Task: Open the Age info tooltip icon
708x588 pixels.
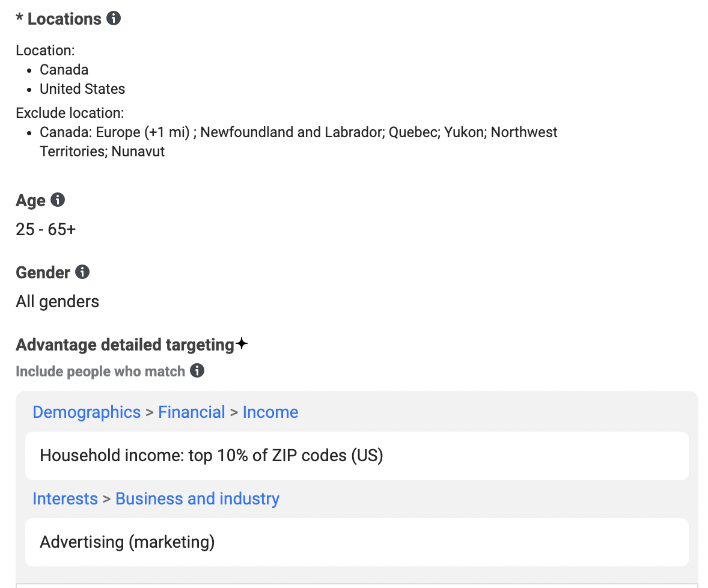Action: coord(57,200)
